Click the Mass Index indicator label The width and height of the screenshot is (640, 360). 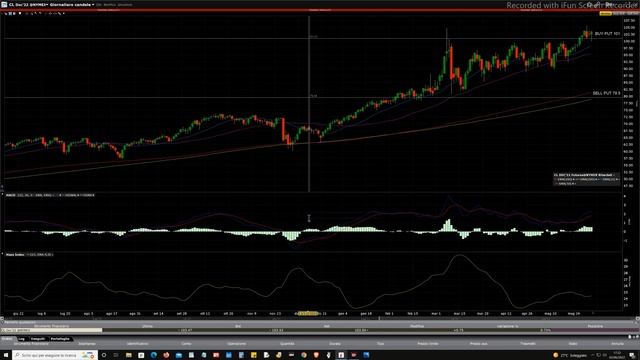pos(15,255)
